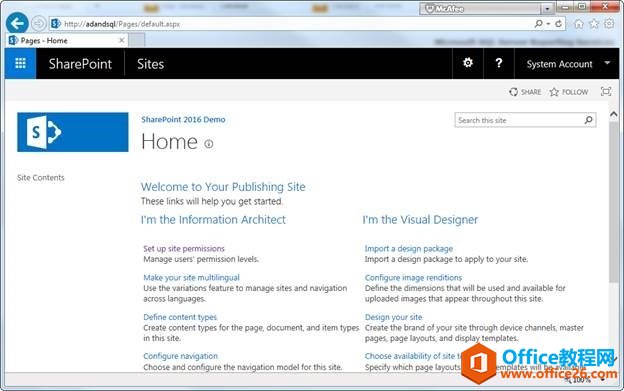Open browser favorites star

click(594, 24)
